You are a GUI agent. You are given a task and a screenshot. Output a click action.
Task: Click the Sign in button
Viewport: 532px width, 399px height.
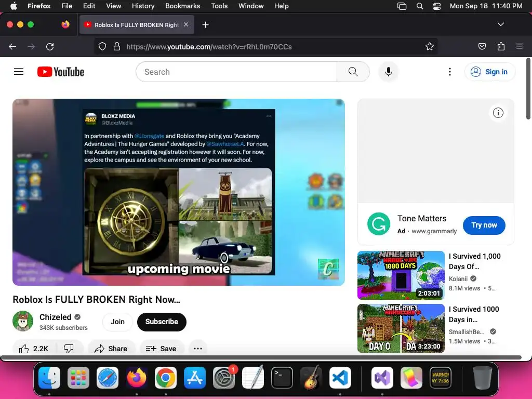(x=489, y=72)
